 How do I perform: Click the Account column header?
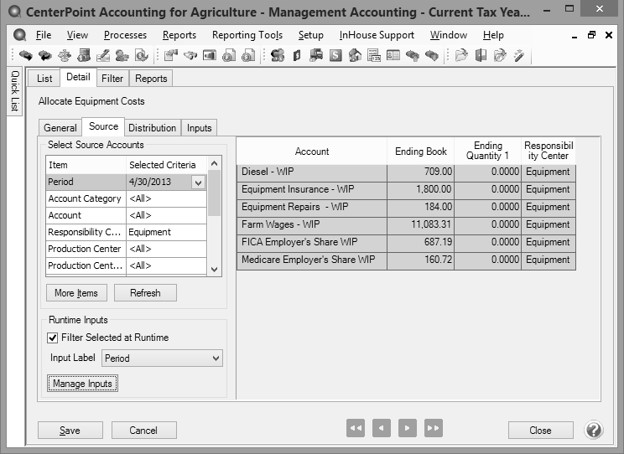(x=312, y=151)
